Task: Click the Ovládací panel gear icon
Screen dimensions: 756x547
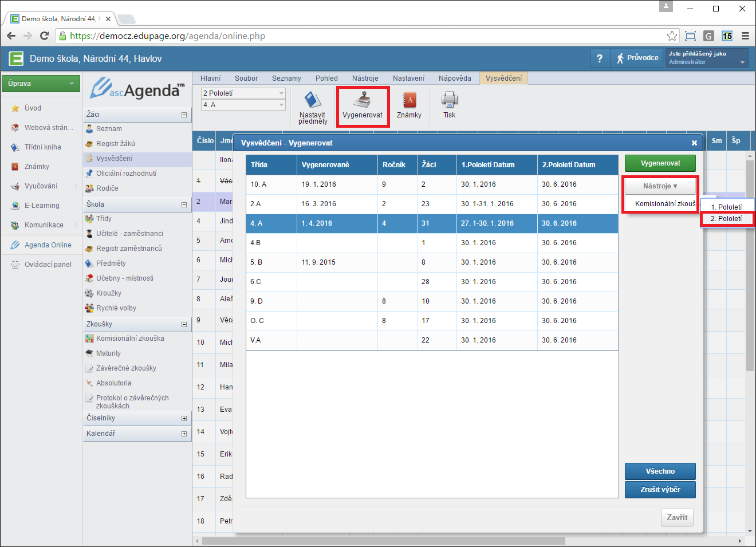Action: click(x=15, y=265)
